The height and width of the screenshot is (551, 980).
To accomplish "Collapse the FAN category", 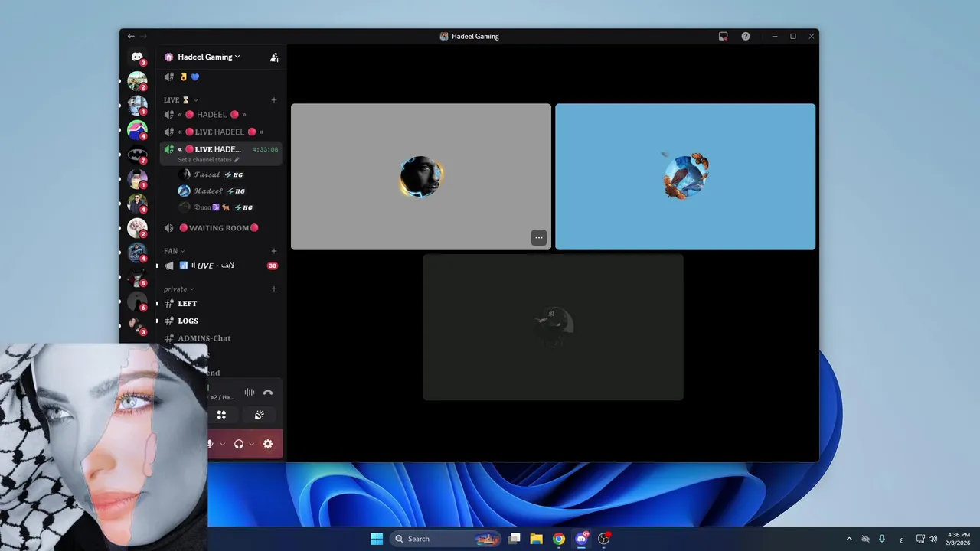I will (x=174, y=251).
